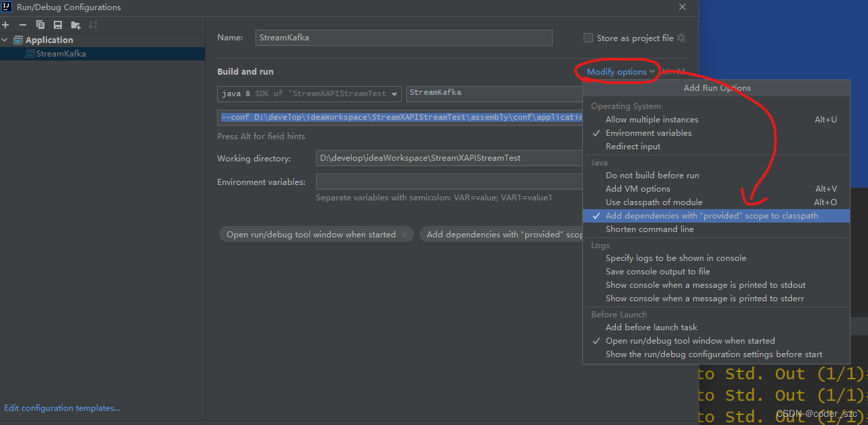
Task: Focus the program arguments --conf field
Action: (x=400, y=117)
